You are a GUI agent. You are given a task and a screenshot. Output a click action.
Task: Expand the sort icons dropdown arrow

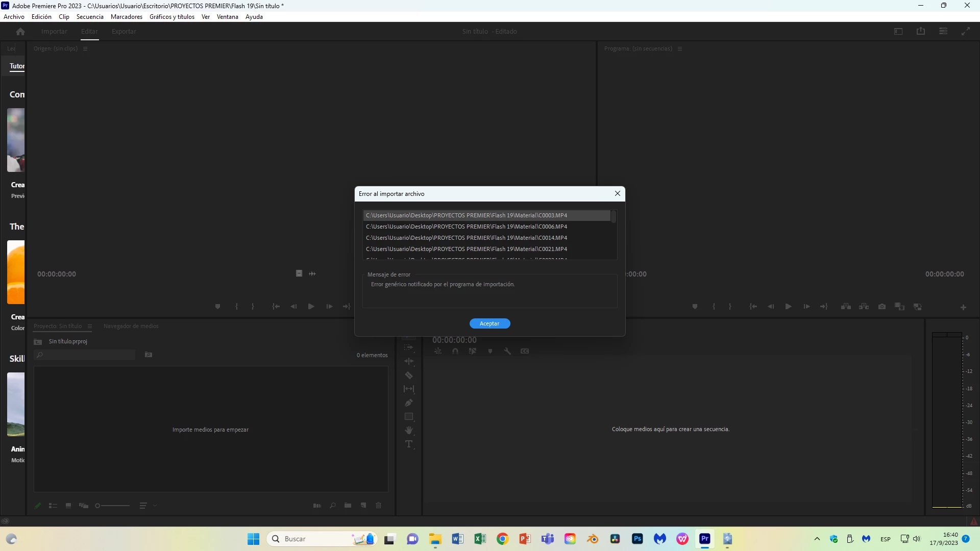tap(155, 506)
